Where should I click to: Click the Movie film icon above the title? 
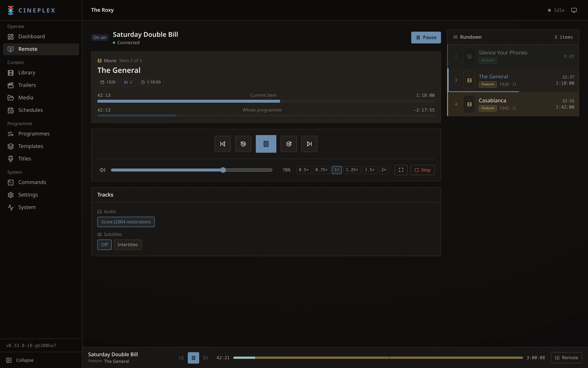click(x=99, y=61)
